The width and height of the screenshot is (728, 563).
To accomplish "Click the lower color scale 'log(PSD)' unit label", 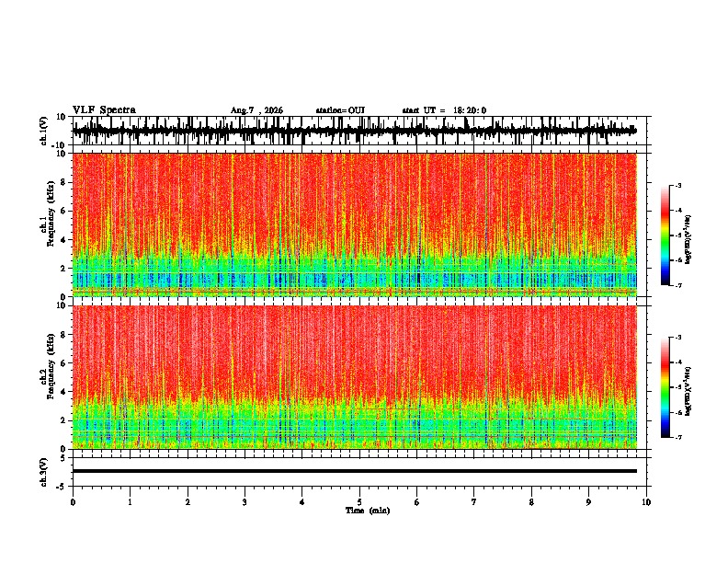I will [688, 391].
